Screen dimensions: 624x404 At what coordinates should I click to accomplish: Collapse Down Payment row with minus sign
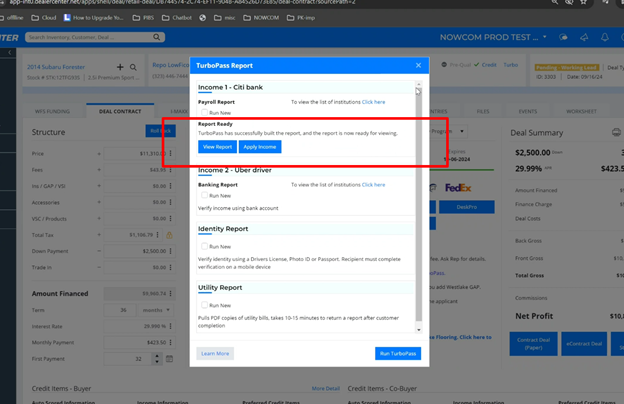[99, 251]
